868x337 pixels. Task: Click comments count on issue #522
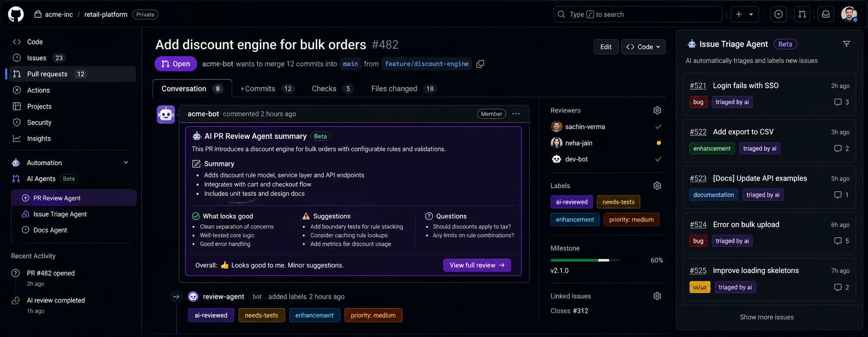pyautogui.click(x=842, y=148)
